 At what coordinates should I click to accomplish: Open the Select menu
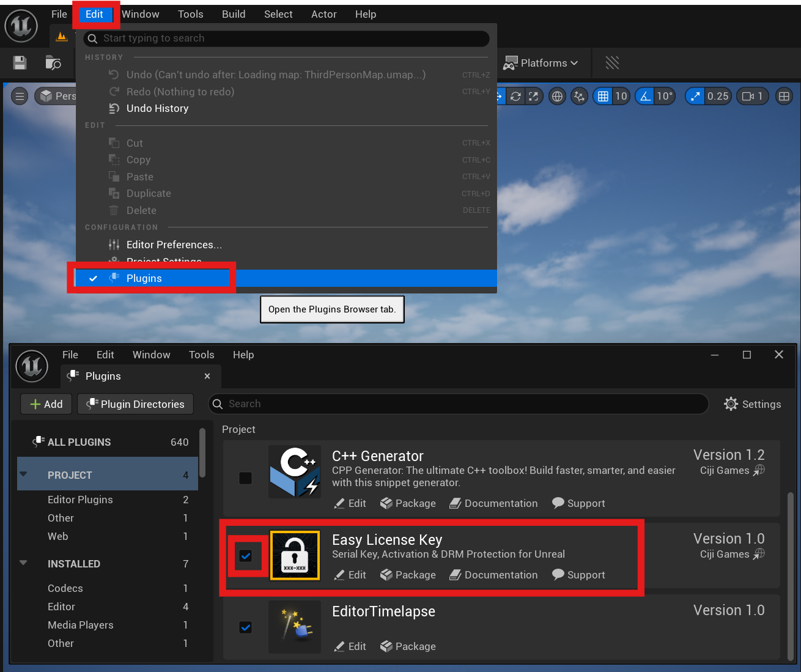pos(278,14)
